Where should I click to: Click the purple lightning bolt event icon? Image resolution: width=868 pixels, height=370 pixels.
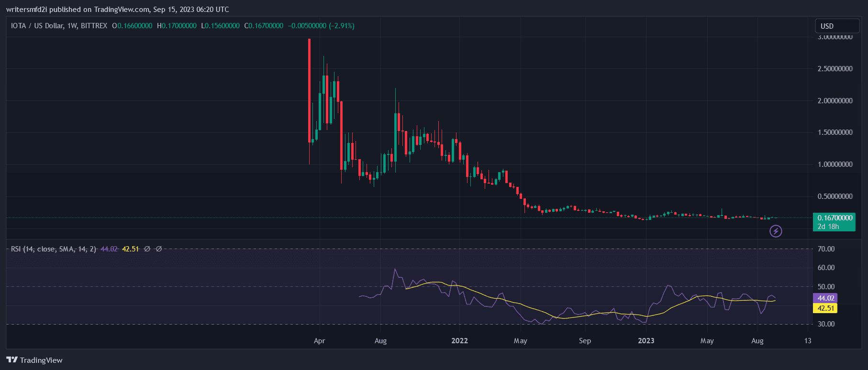tap(776, 231)
